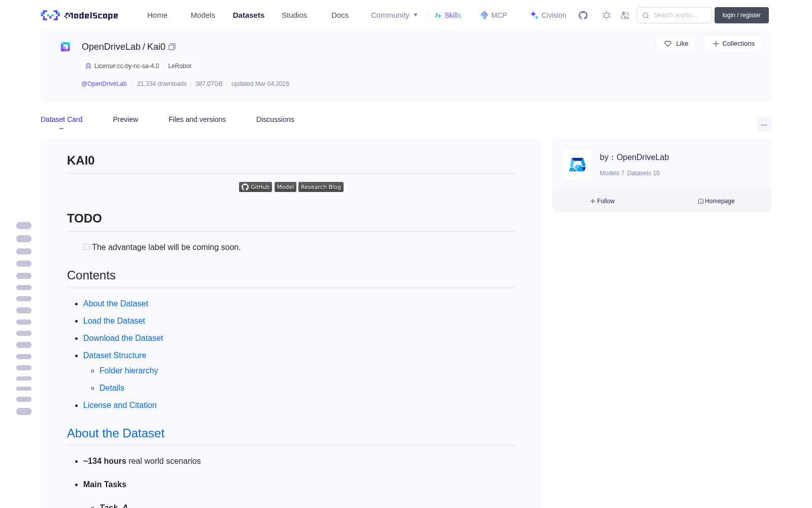The height and width of the screenshot is (508, 812).
Task: Open the GitHub icon in the navbar
Action: click(x=583, y=15)
